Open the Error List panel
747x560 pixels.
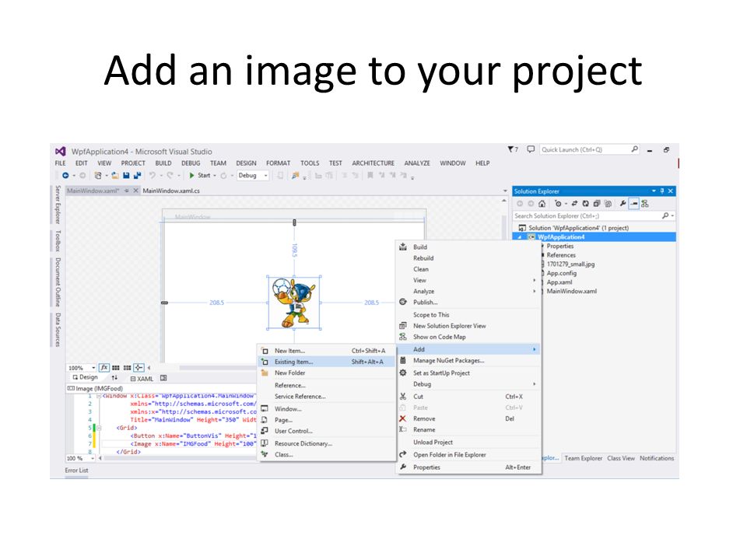tap(76, 471)
